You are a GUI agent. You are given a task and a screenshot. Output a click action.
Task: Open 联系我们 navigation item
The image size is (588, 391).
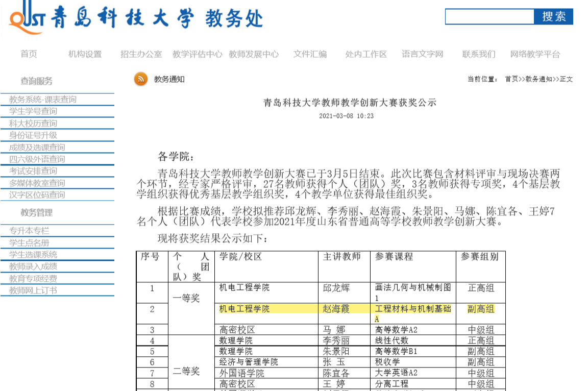pyautogui.click(x=479, y=54)
